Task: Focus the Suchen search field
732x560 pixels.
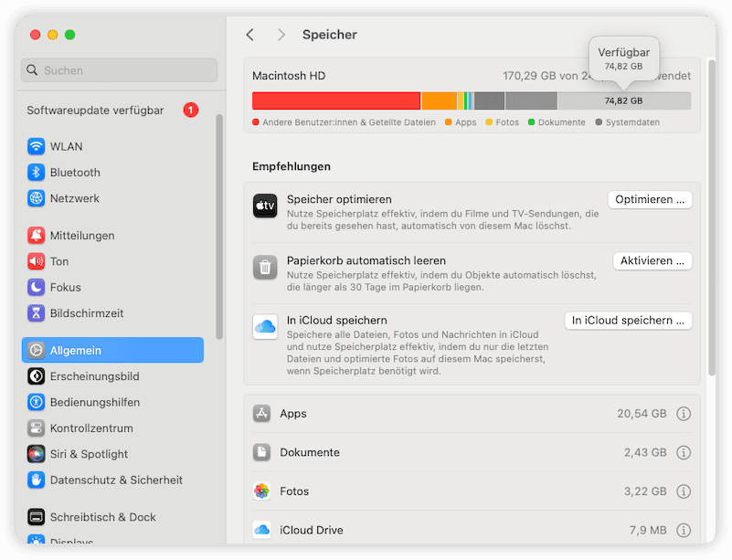Action: pyautogui.click(x=119, y=70)
